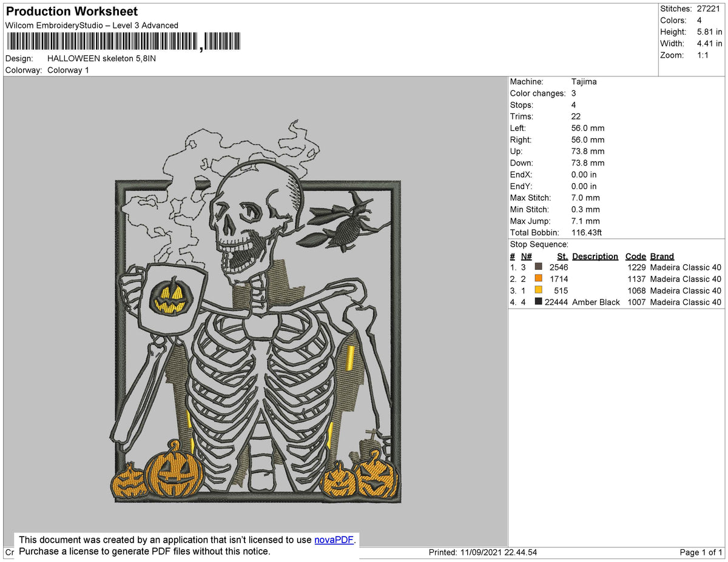
Task: Select the Min Stitch value '0.3 mm'
Action: (585, 209)
